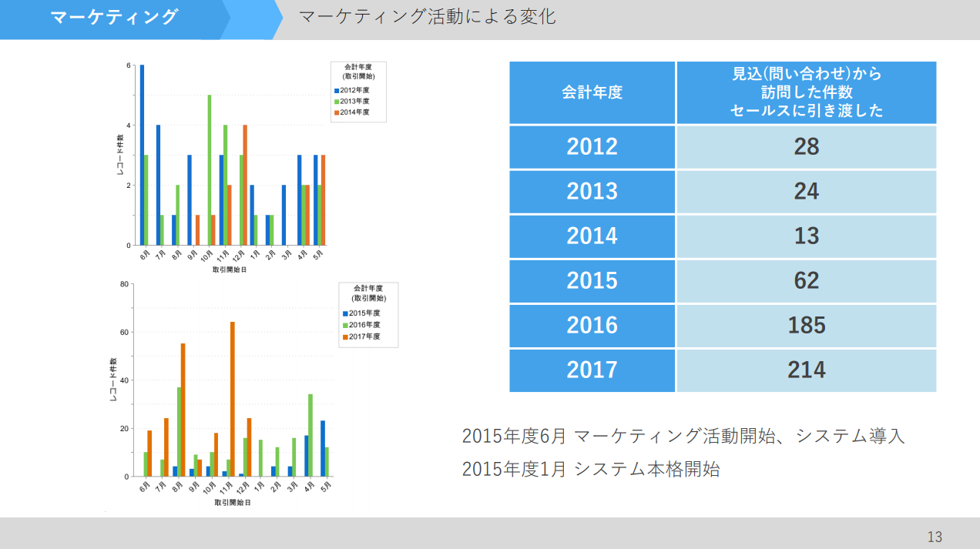The image size is (980, 549).
Task: Click the page number 13
Action: (935, 537)
